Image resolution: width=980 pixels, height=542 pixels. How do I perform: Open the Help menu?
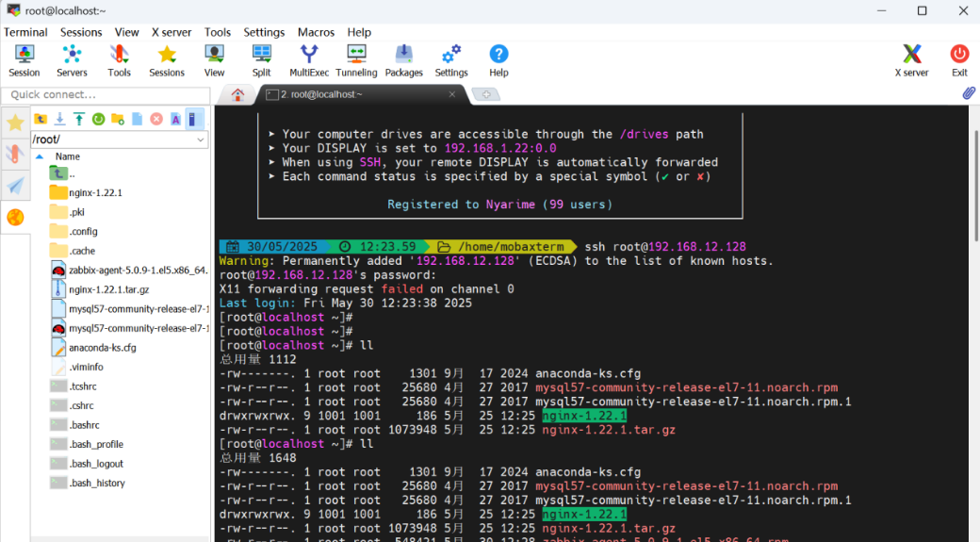(x=359, y=32)
